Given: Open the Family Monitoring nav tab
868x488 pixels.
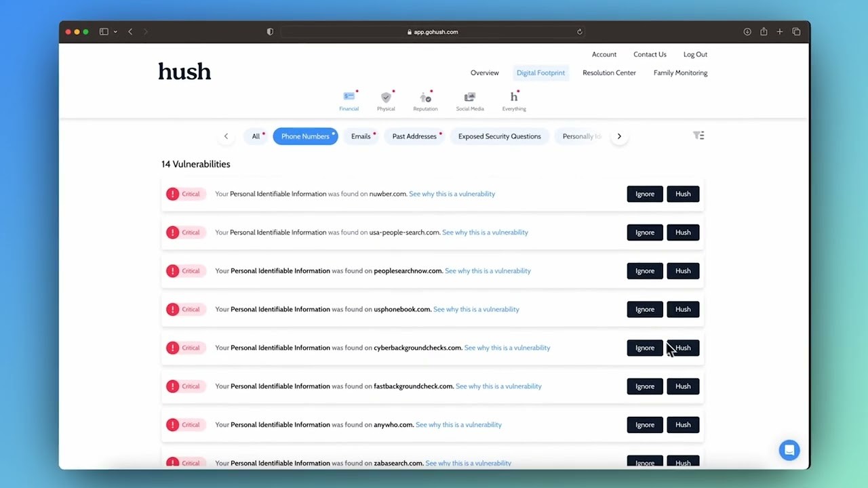Looking at the screenshot, I should 680,73.
